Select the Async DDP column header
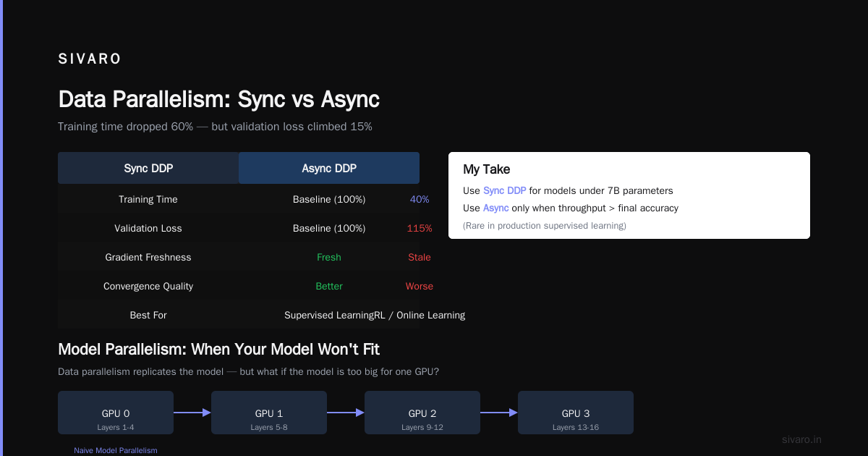Viewport: 868px width, 456px height. (x=329, y=168)
